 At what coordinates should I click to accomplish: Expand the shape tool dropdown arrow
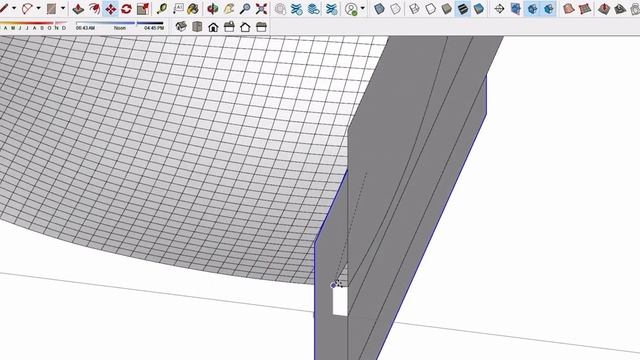(x=63, y=8)
